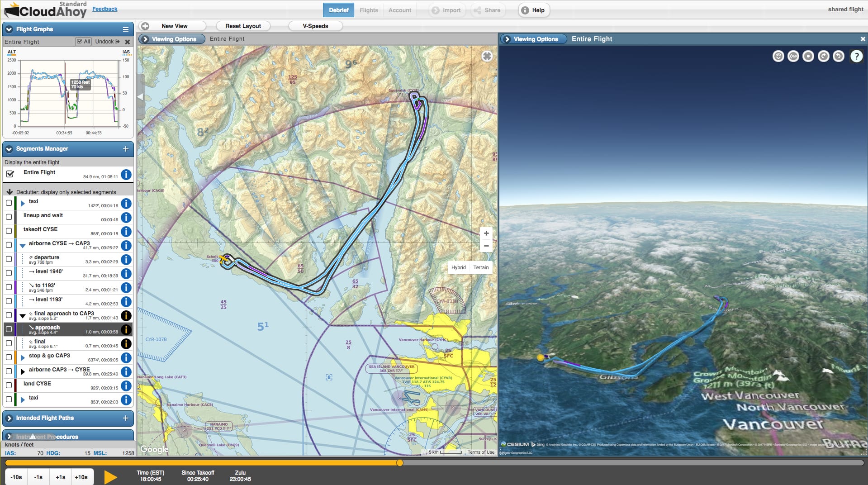Add a segment with plus in Segments Manager
Image resolution: width=868 pixels, height=485 pixels.
tap(126, 149)
